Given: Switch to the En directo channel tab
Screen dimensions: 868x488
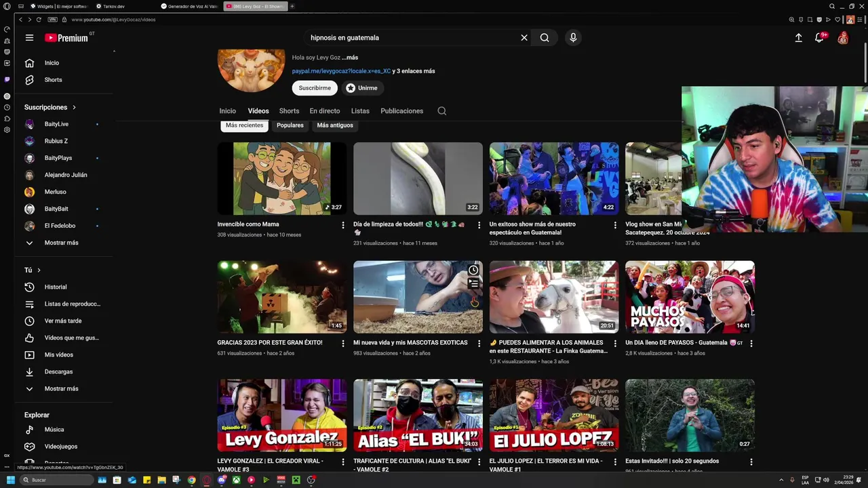Looking at the screenshot, I should 325,111.
